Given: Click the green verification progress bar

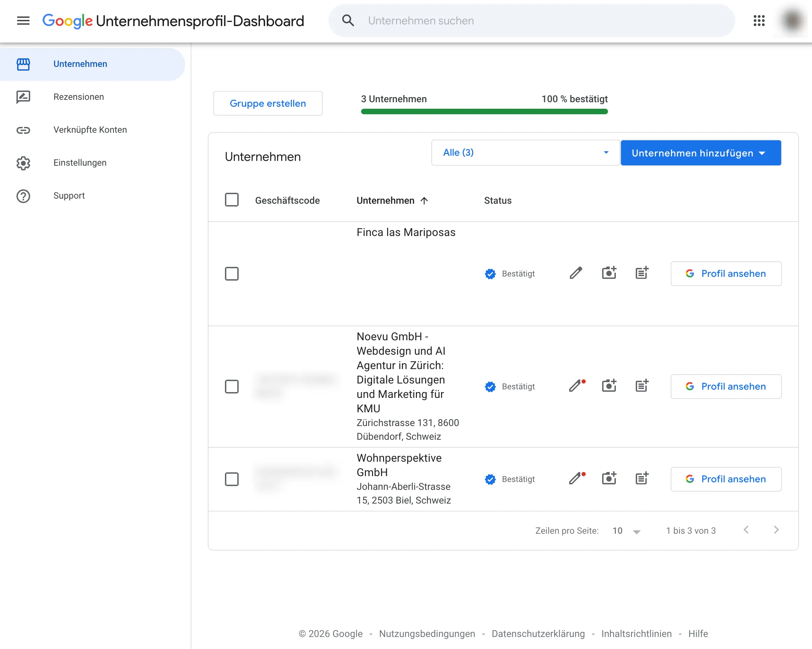Looking at the screenshot, I should [484, 111].
